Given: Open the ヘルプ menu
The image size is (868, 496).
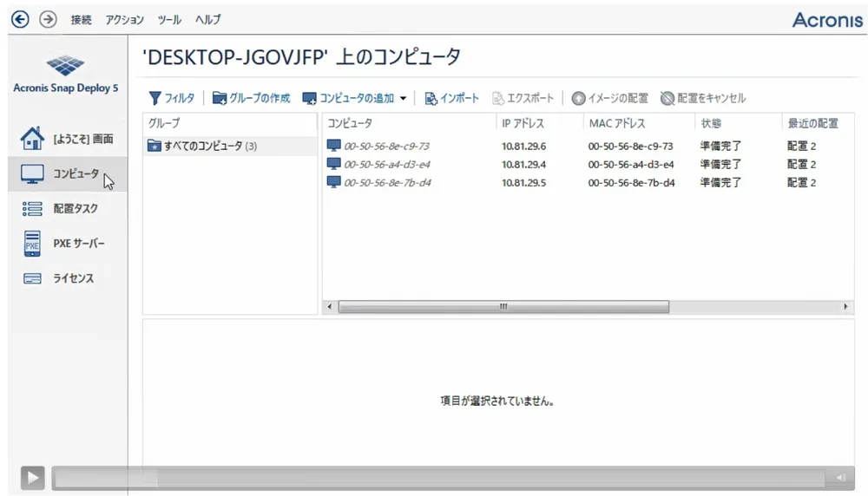Looking at the screenshot, I should tap(207, 20).
